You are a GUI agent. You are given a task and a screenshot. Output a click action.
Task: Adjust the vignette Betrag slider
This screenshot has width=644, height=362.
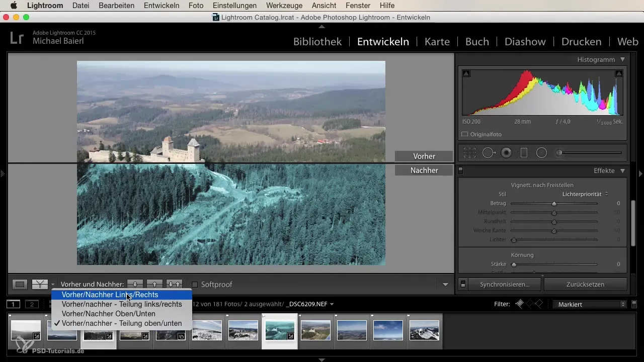pyautogui.click(x=554, y=204)
